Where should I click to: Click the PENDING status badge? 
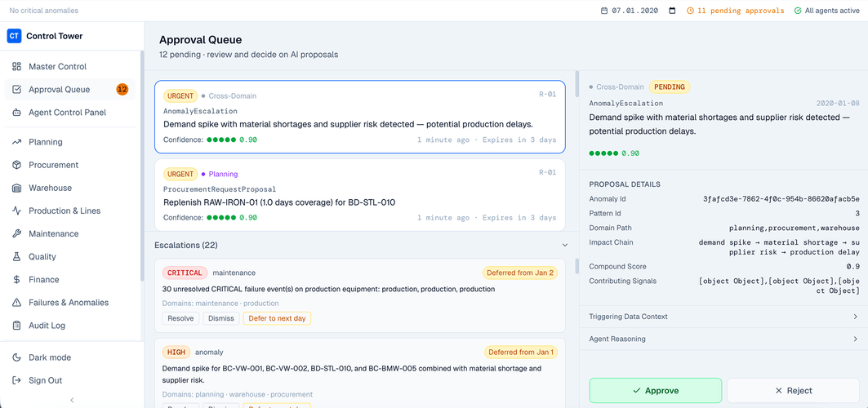(670, 86)
